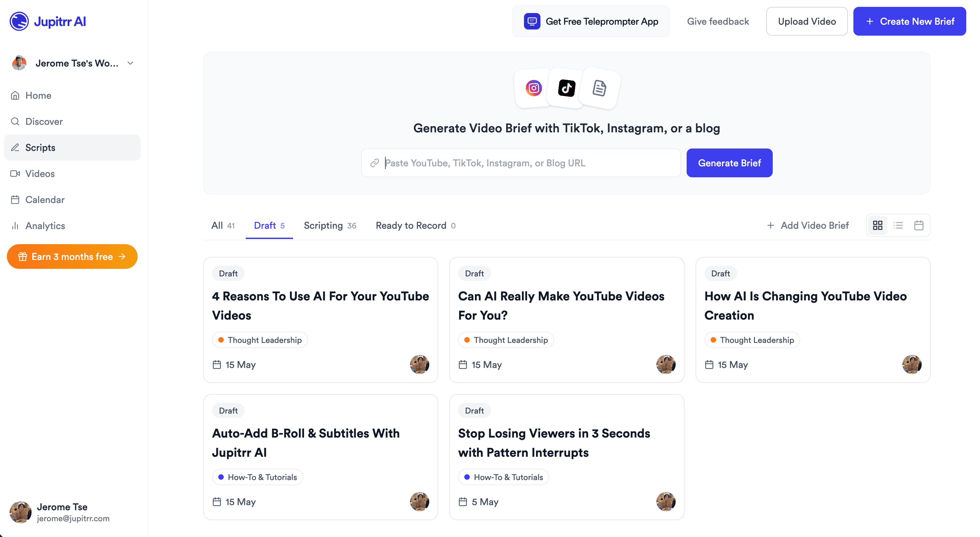This screenshot has width=980, height=537.
Task: Go to Home in the sidebar
Action: [x=72, y=95]
